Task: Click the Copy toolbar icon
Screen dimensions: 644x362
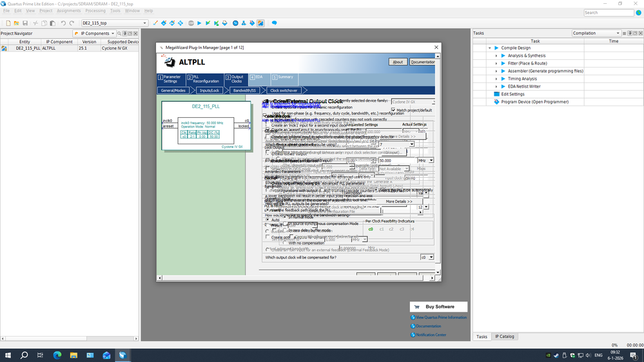Action: [44, 23]
